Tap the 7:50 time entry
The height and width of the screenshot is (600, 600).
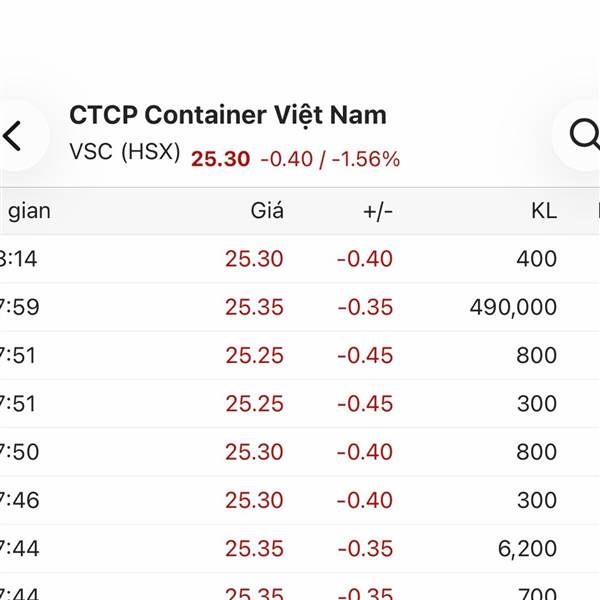click(20, 451)
